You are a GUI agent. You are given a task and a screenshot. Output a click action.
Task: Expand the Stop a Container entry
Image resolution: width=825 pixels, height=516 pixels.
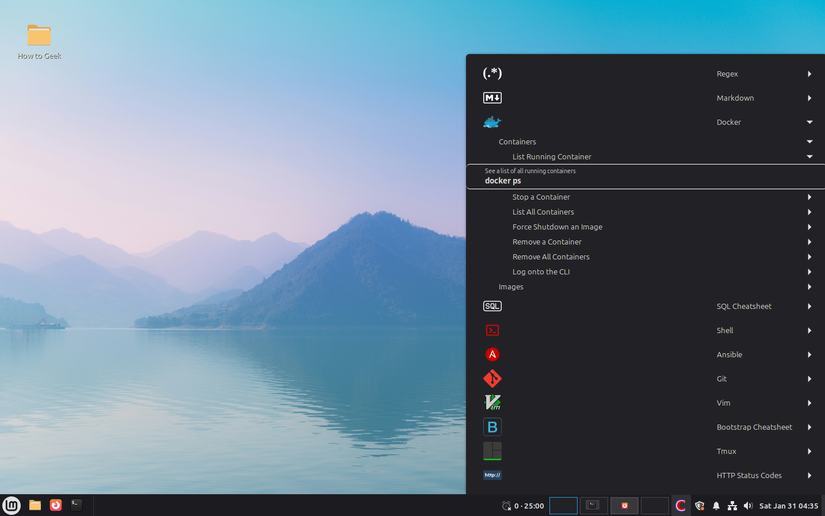pyautogui.click(x=809, y=197)
